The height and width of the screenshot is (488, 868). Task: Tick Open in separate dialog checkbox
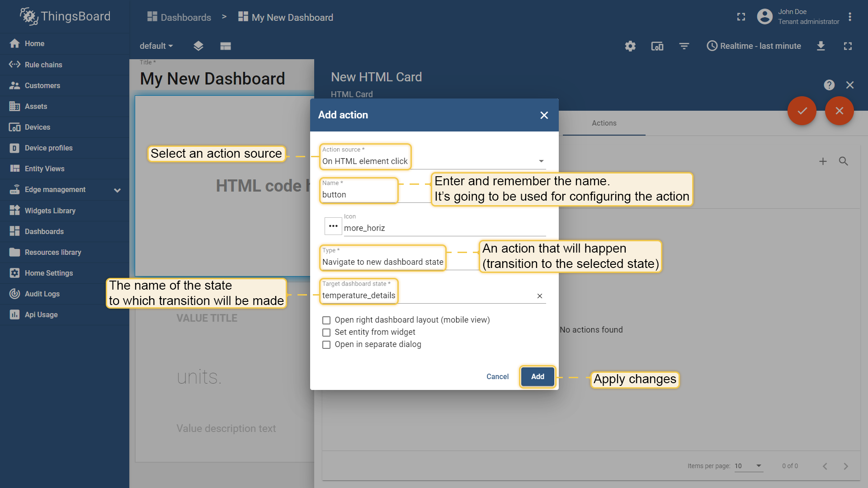coord(326,345)
